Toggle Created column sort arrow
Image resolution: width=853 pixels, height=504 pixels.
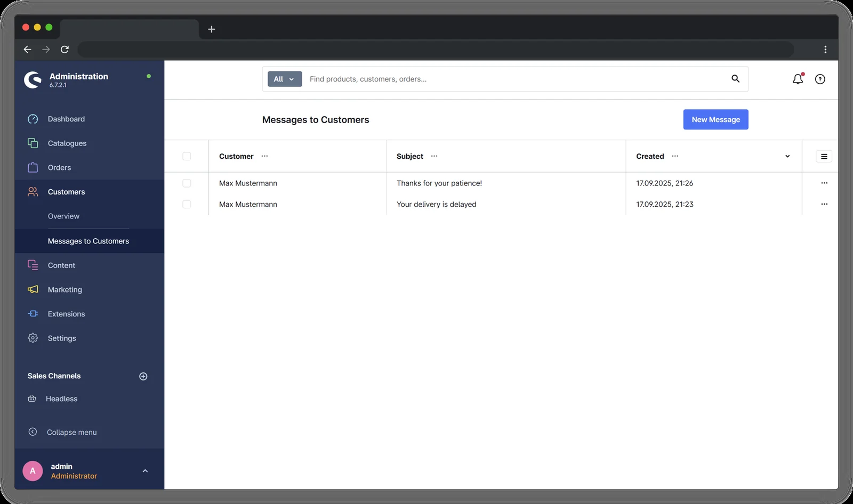click(787, 156)
